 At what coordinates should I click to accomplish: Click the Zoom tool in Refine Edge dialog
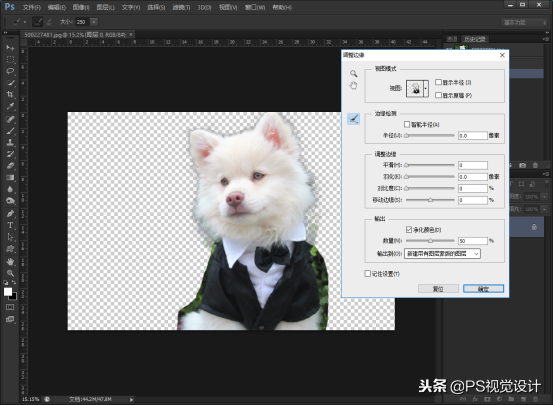click(x=353, y=73)
